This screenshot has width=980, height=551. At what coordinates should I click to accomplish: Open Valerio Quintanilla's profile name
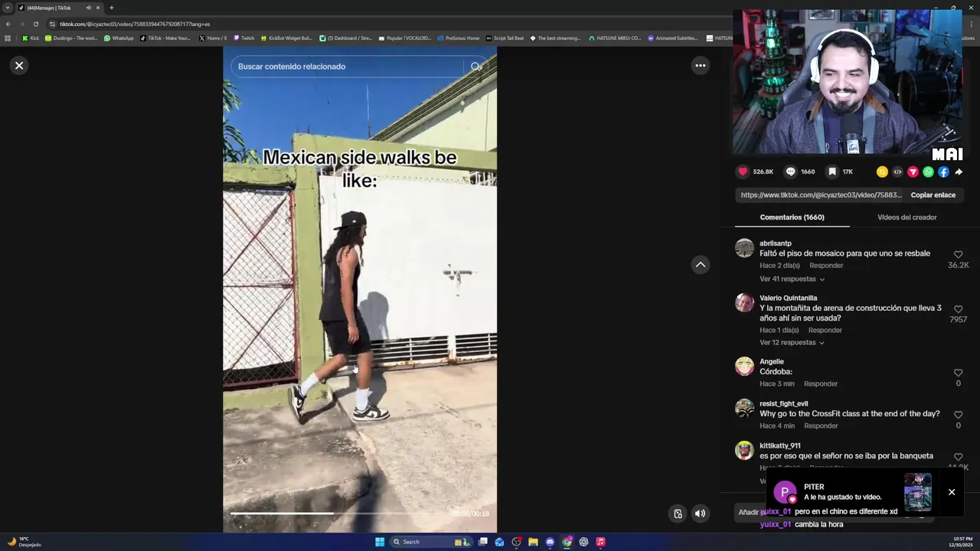tap(788, 298)
